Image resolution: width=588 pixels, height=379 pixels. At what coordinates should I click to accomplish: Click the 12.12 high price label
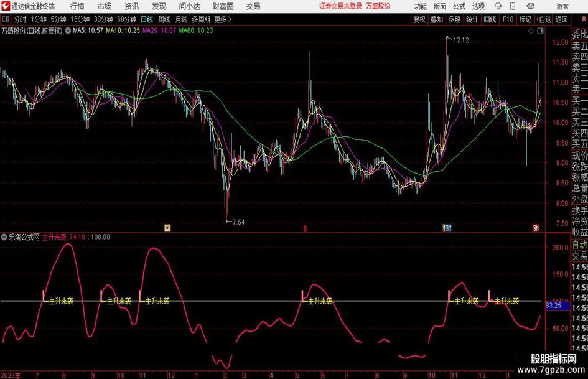(x=461, y=40)
